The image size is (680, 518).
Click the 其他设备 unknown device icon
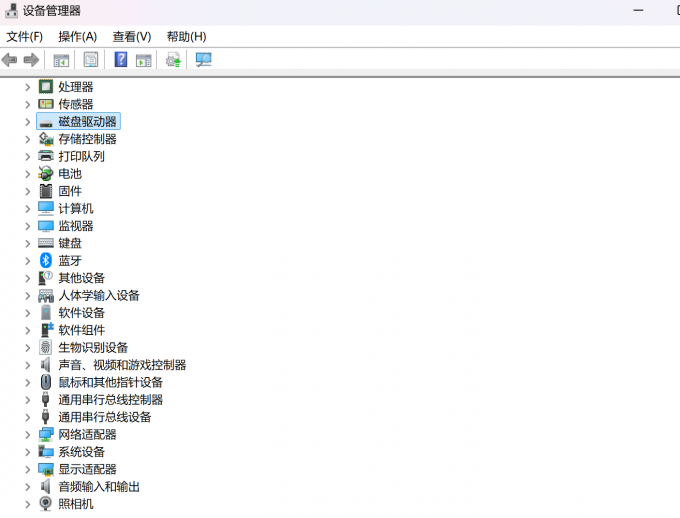pos(46,278)
